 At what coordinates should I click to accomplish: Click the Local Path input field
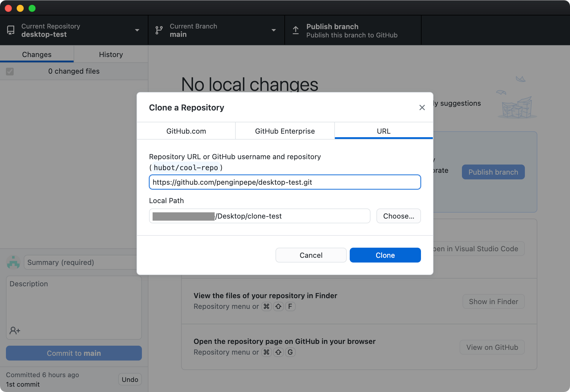pyautogui.click(x=260, y=216)
